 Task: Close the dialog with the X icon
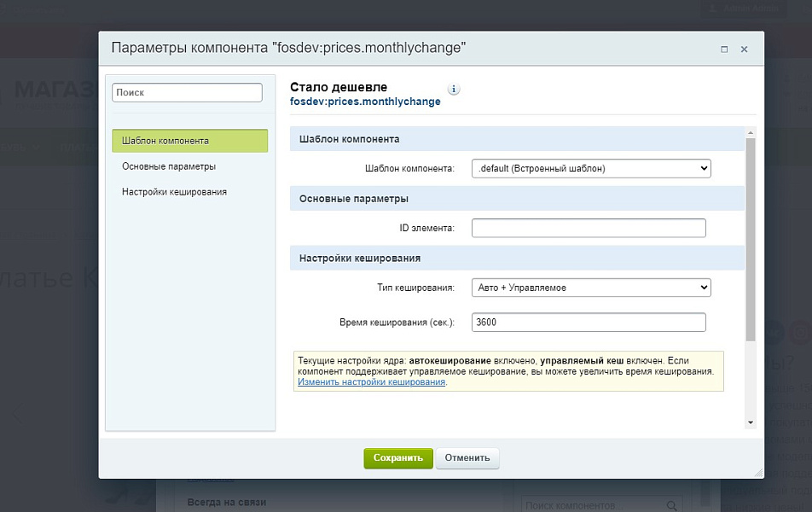point(744,49)
